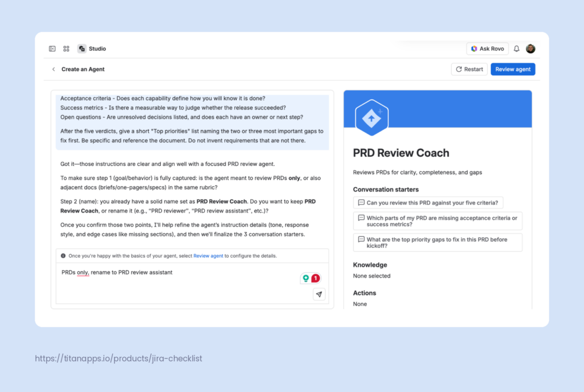Screen dimensions: 584x392
Task: Click the PRD Review Coach hexagon avatar
Action: 372,118
